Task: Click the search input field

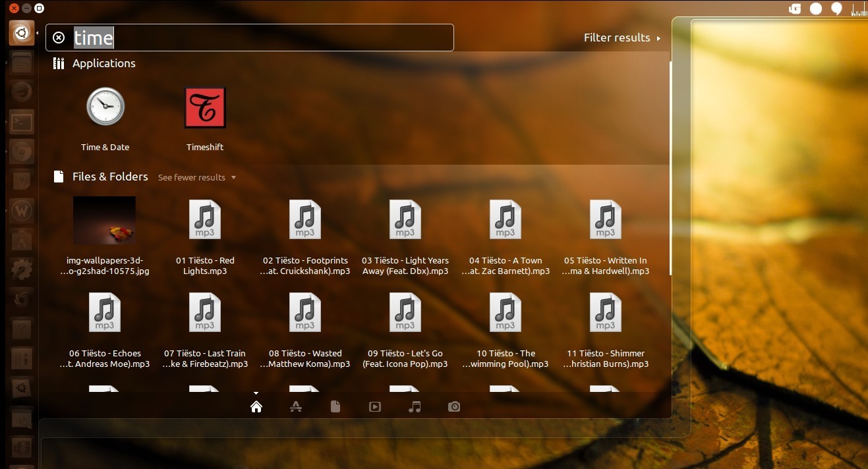Action: [x=250, y=38]
